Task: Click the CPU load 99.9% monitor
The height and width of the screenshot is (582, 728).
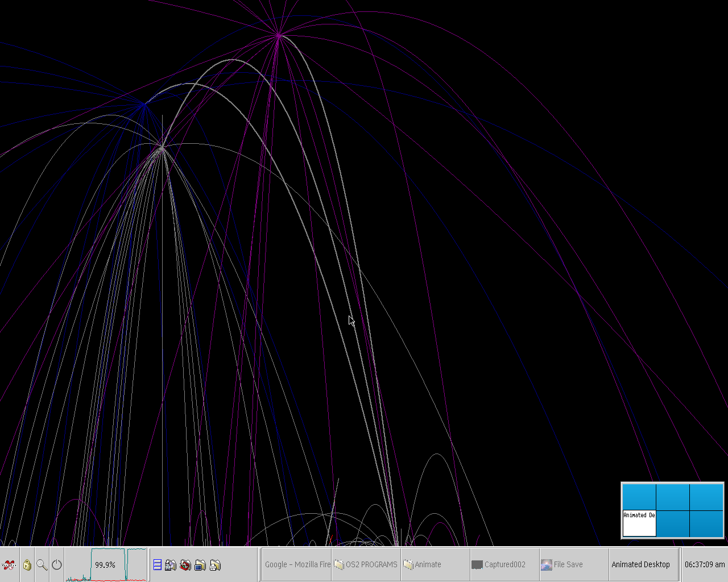Action: pyautogui.click(x=106, y=564)
